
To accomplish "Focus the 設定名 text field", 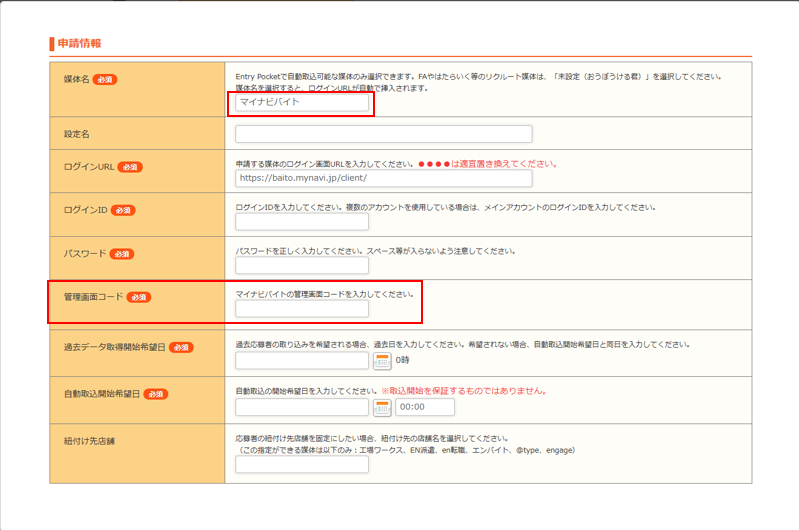I will click(x=384, y=134).
